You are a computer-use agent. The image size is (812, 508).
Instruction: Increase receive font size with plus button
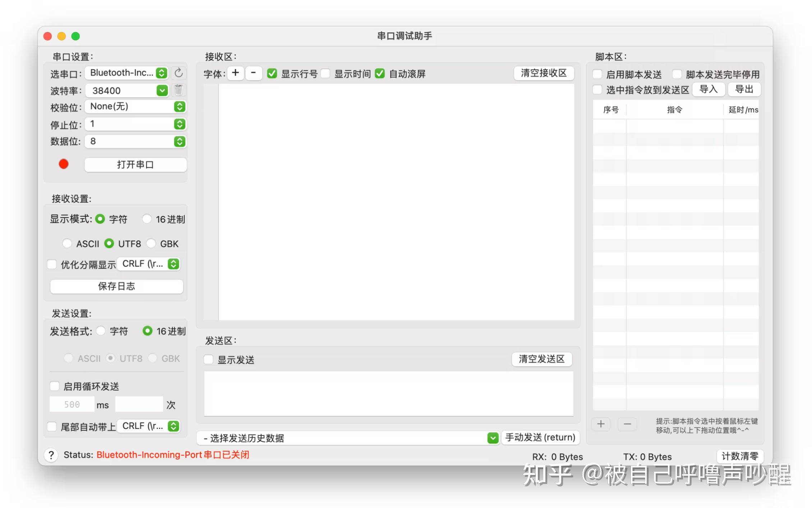click(x=235, y=73)
